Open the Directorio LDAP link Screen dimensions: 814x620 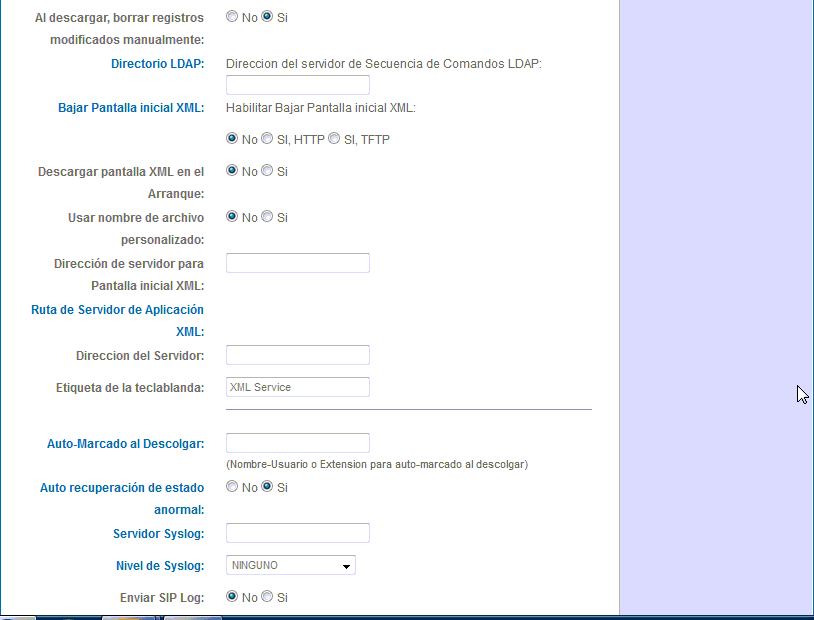point(157,63)
